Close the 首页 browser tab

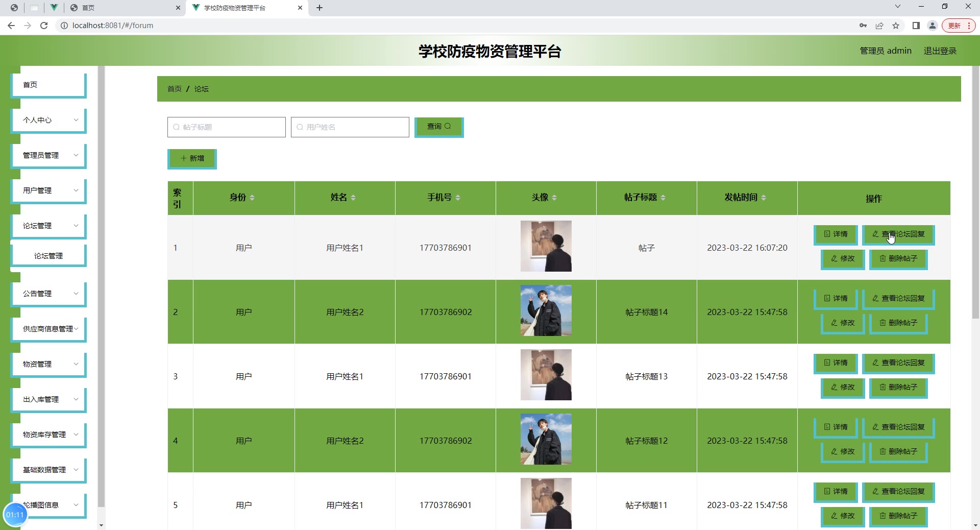(x=178, y=8)
